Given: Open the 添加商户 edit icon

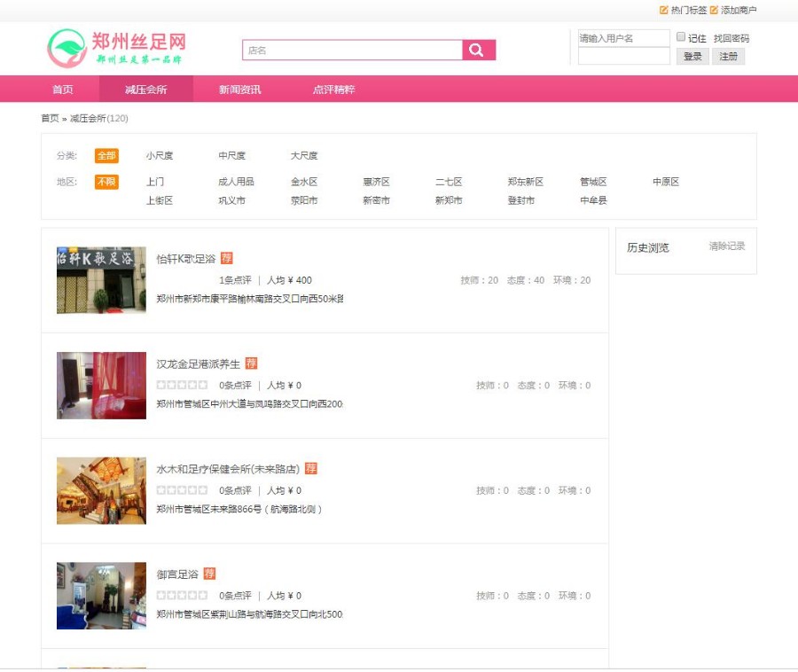Looking at the screenshot, I should 714,10.
